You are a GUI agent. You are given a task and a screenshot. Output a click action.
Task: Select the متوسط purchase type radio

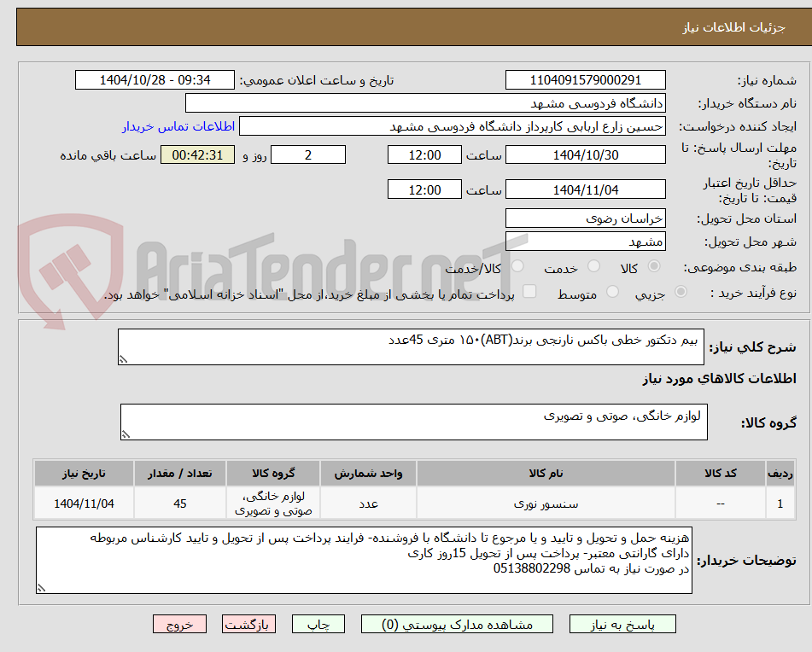coord(612,292)
